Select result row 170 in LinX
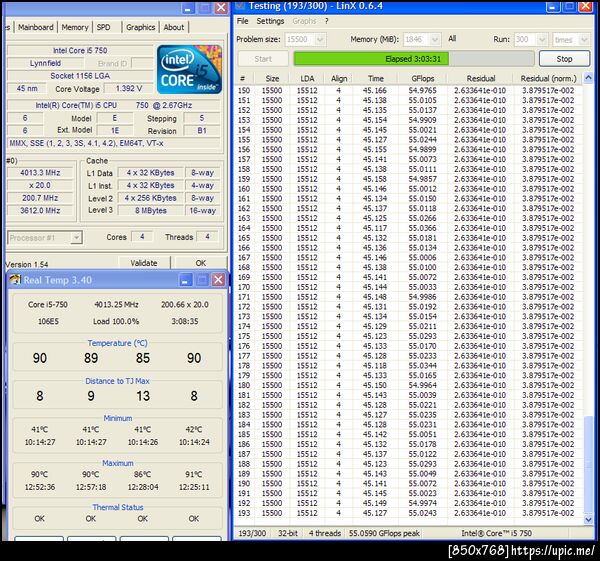This screenshot has height=561, width=600. [x=409, y=287]
